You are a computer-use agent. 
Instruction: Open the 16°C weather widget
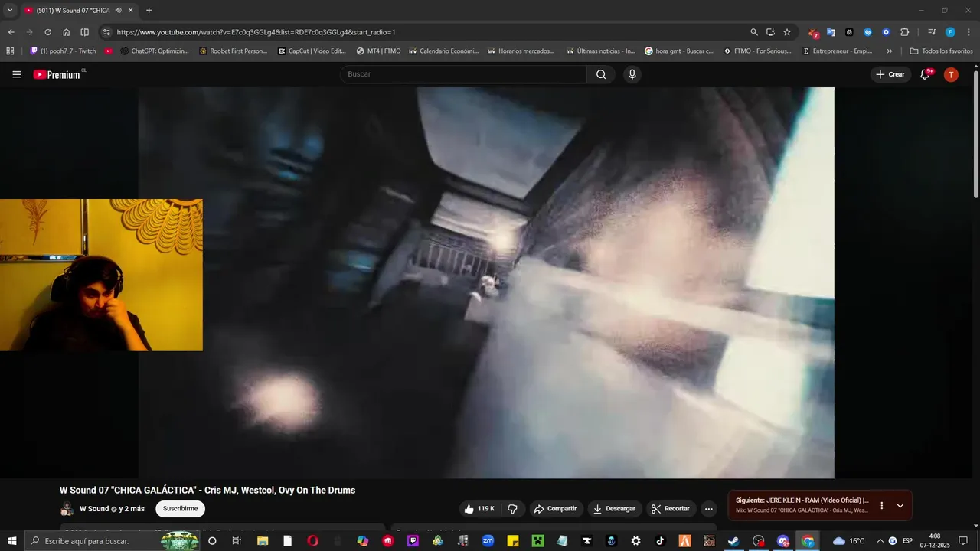[848, 541]
